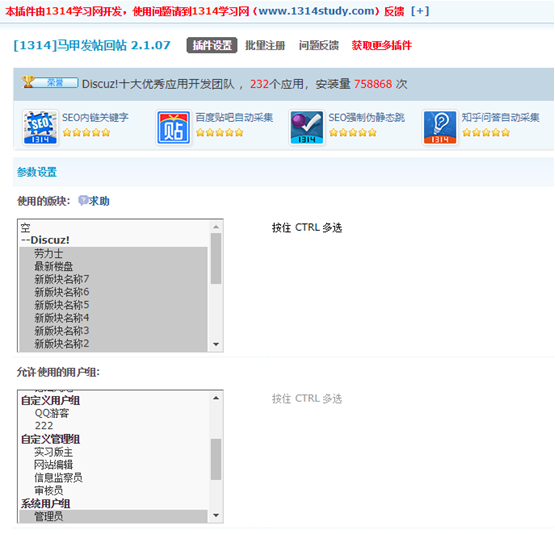Screen dimensions: 555x535
Task: Click star rating under 知乎问答自动采集
Action: pos(486,133)
